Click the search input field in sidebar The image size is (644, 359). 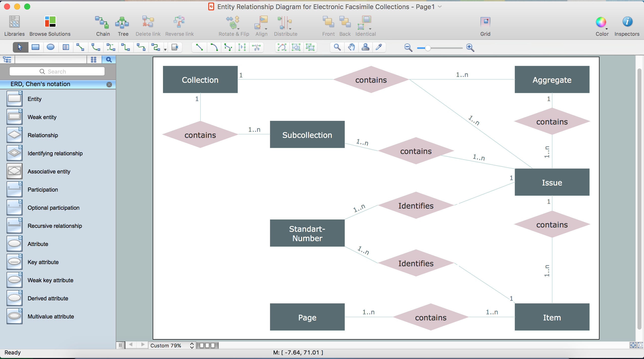(x=57, y=71)
